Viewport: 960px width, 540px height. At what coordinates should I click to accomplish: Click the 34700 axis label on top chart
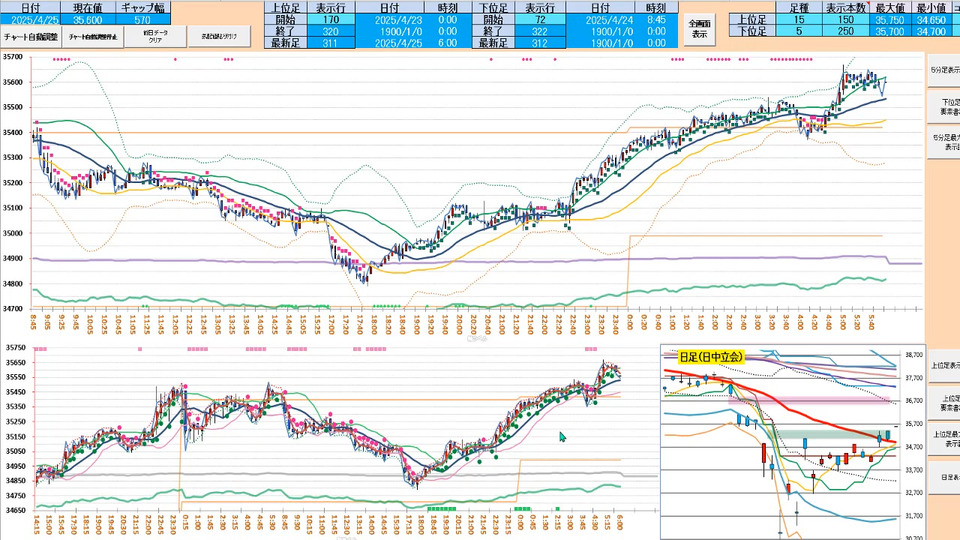coord(13,309)
